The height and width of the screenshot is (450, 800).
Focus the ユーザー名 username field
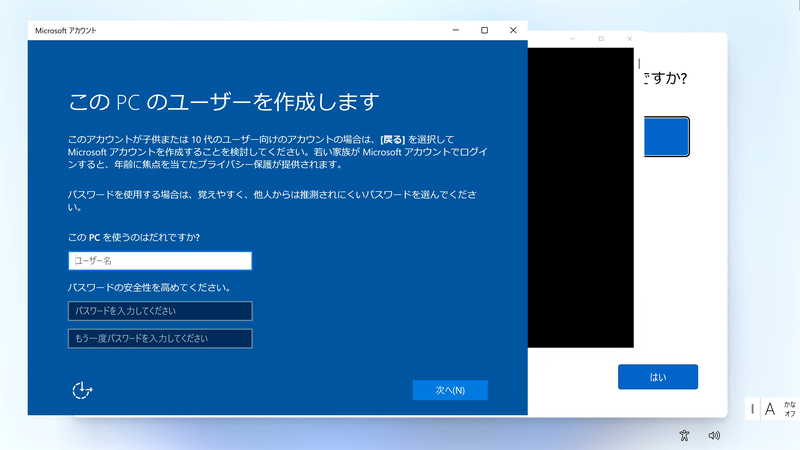click(x=160, y=261)
